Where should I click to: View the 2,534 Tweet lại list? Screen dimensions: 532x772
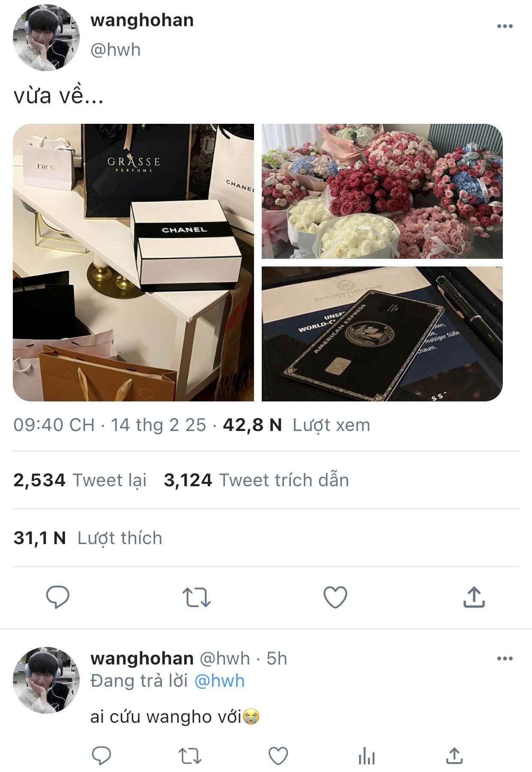click(x=80, y=480)
